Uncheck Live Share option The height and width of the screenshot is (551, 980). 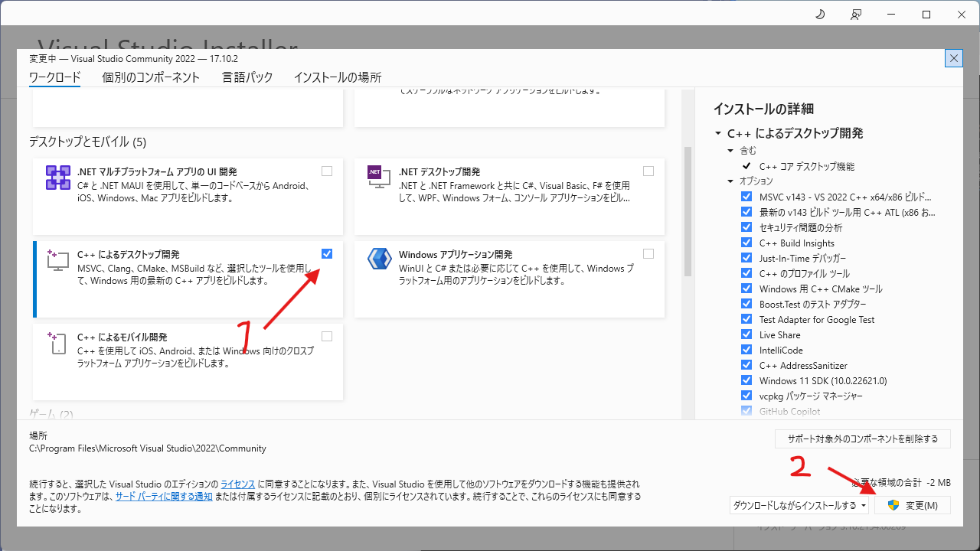click(746, 334)
